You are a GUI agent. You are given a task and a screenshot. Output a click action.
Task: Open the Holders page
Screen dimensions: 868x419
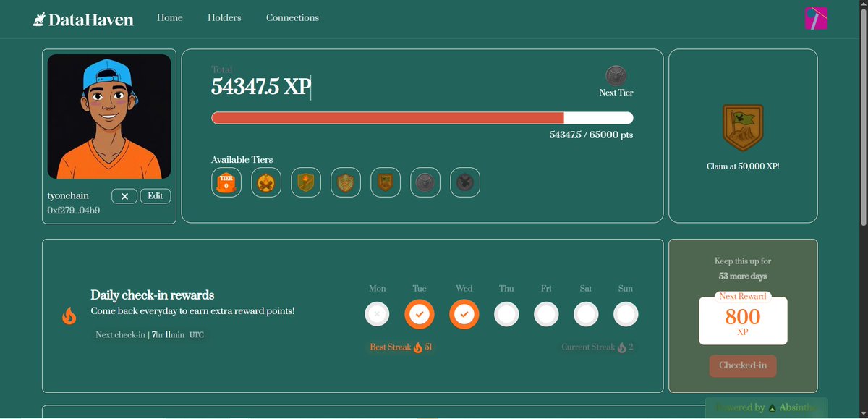[224, 17]
